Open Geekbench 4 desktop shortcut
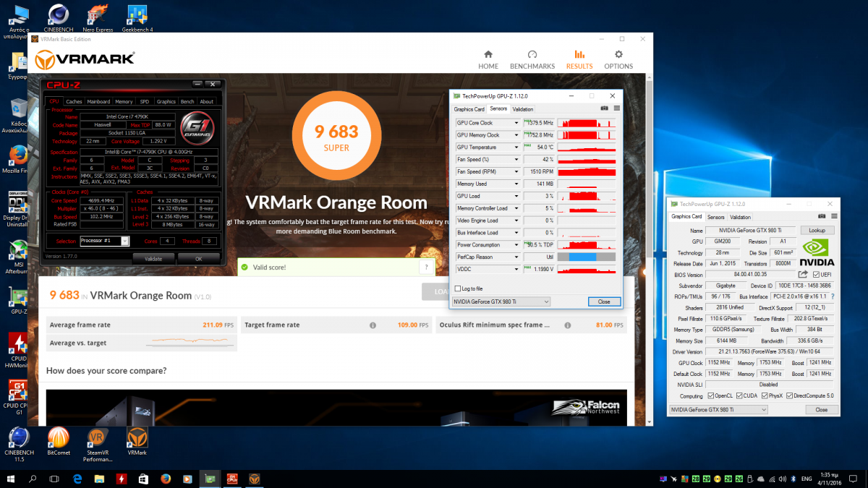The image size is (868, 488). pos(137,17)
